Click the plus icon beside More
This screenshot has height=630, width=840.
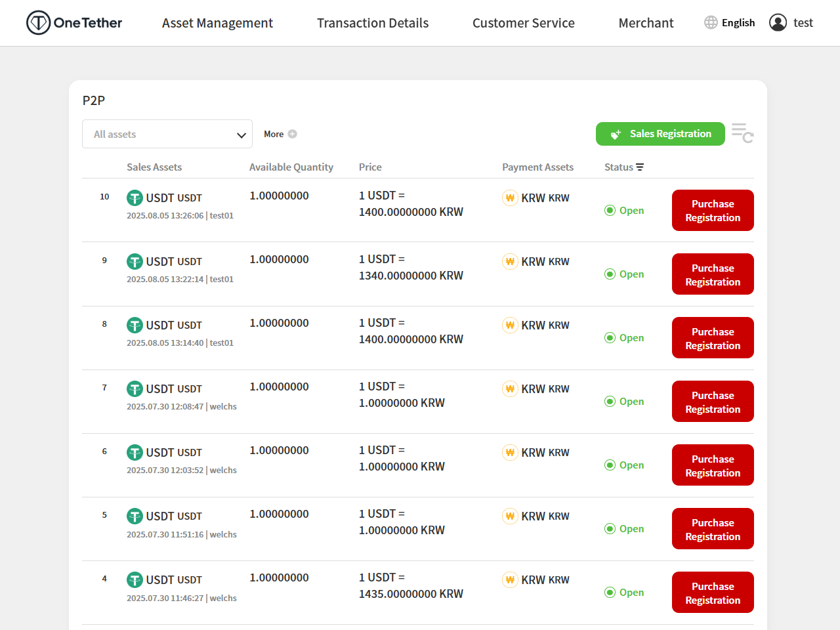click(293, 134)
